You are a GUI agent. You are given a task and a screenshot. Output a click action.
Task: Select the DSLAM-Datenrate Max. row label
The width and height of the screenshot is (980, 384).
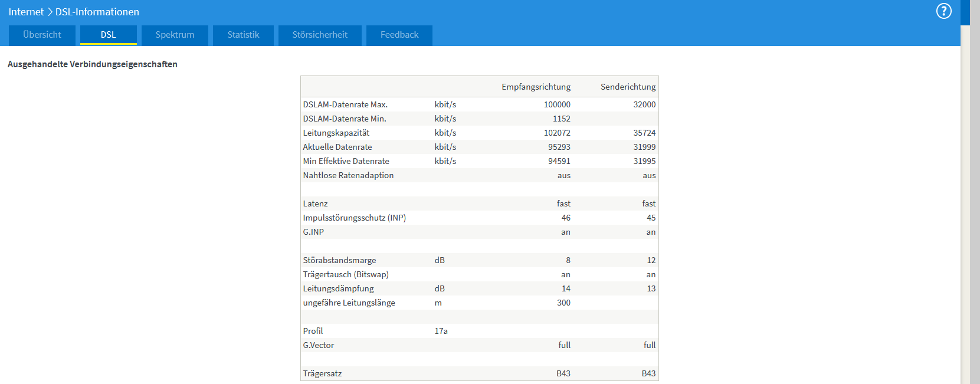pyautogui.click(x=345, y=104)
